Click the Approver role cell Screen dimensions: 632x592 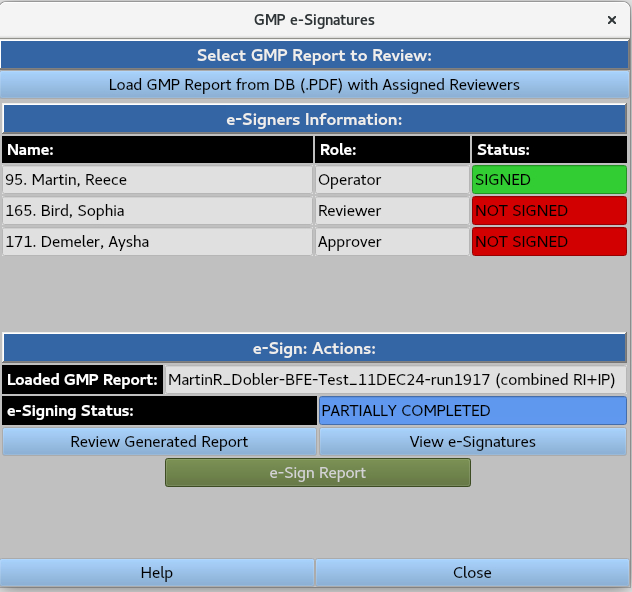pyautogui.click(x=392, y=242)
